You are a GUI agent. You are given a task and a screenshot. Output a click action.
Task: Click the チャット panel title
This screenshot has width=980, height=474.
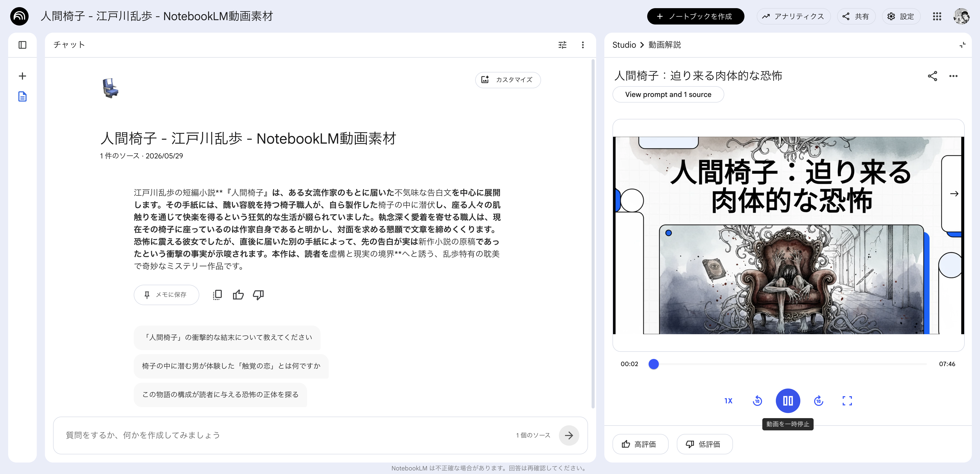pos(69,45)
